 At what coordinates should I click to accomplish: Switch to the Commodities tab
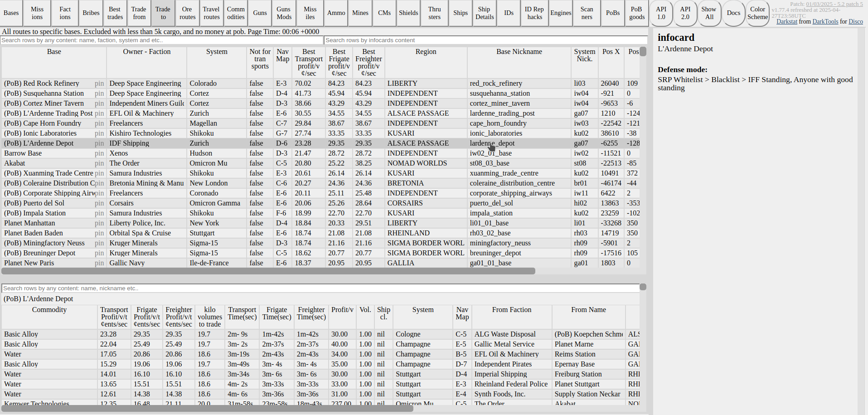tap(236, 13)
